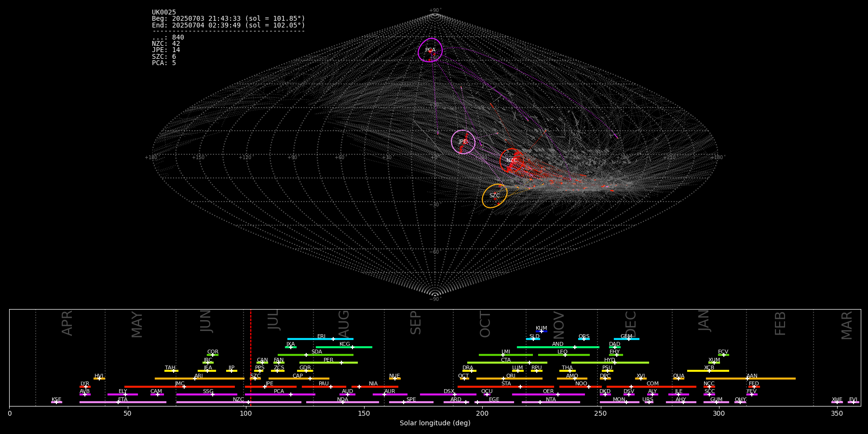
Task: Select the Beg: 20250703 21:43:33 line
Action: click(x=229, y=19)
